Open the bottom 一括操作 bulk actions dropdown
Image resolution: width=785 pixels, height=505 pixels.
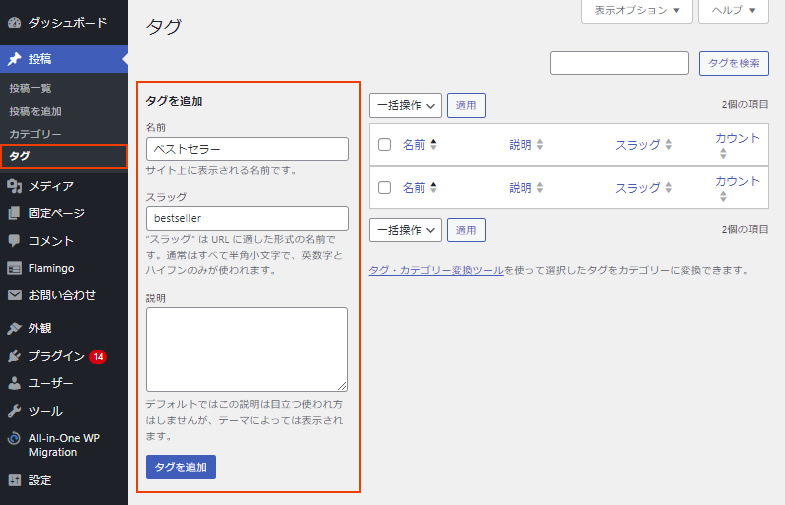click(405, 230)
